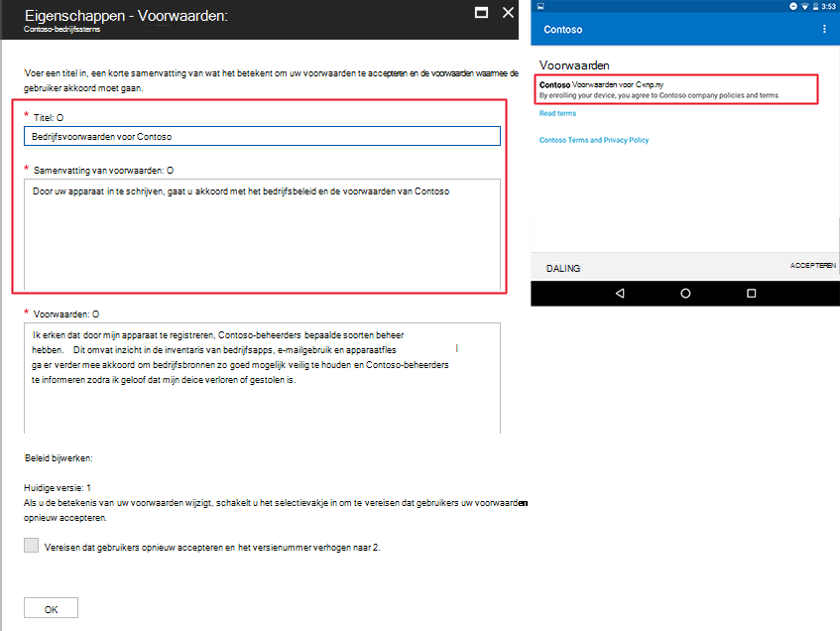Click the Samenvatting van voorwaarden info icon
This screenshot has height=631, width=840.
coord(170,171)
